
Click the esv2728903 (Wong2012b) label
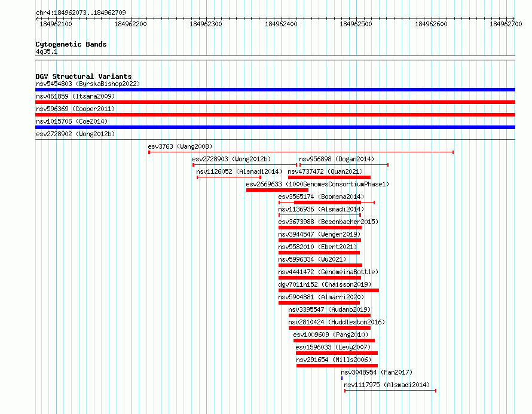pyautogui.click(x=231, y=159)
